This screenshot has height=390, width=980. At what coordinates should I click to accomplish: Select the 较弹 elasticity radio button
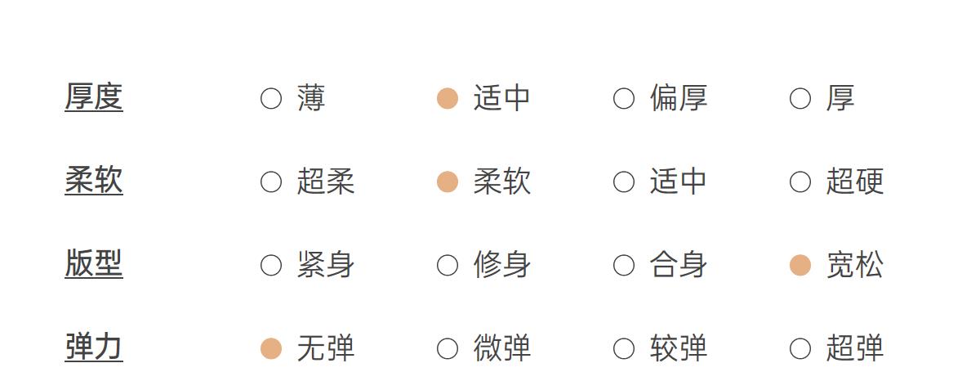click(624, 349)
